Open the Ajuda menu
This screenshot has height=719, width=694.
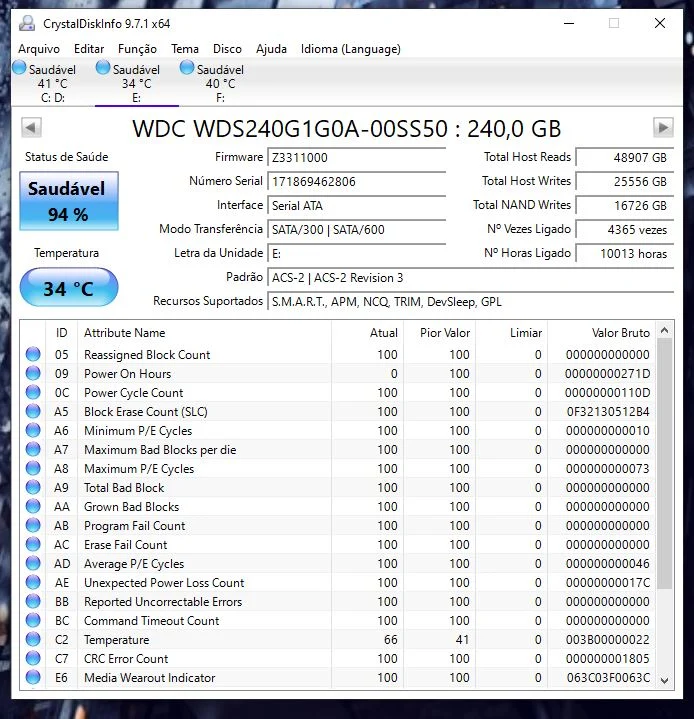[x=271, y=49]
